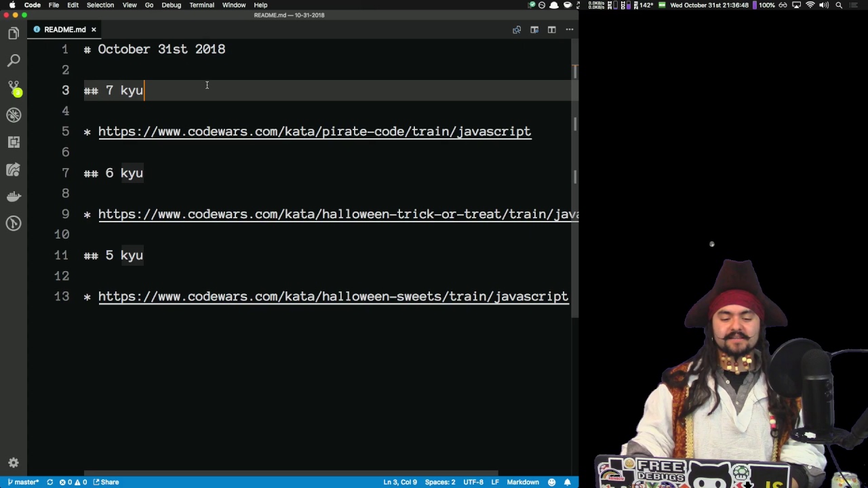The width and height of the screenshot is (868, 488).
Task: Open the Selection menu
Action: (x=100, y=5)
